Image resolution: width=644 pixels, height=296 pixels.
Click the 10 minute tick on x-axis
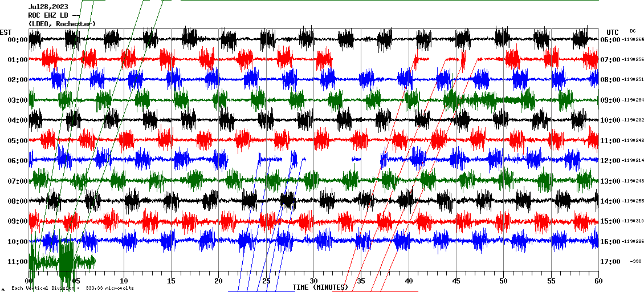(x=124, y=281)
